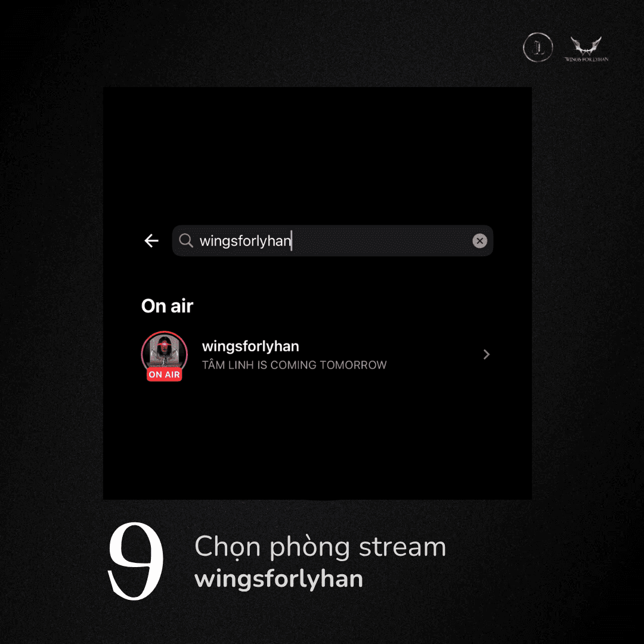This screenshot has width=644, height=644.
Task: Click the large step number 9
Action: (x=135, y=561)
